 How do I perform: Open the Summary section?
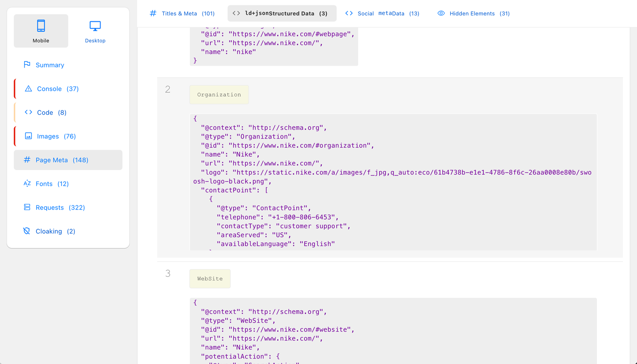68,65
